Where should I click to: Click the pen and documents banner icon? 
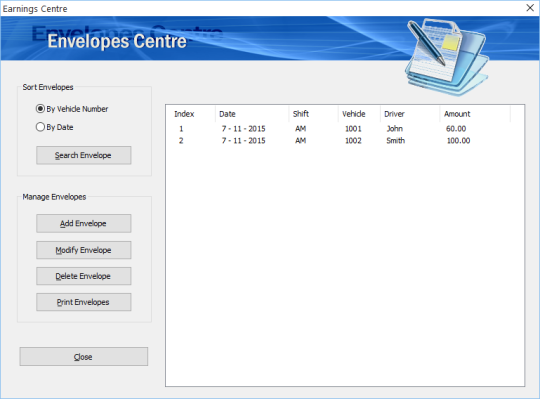[x=447, y=57]
